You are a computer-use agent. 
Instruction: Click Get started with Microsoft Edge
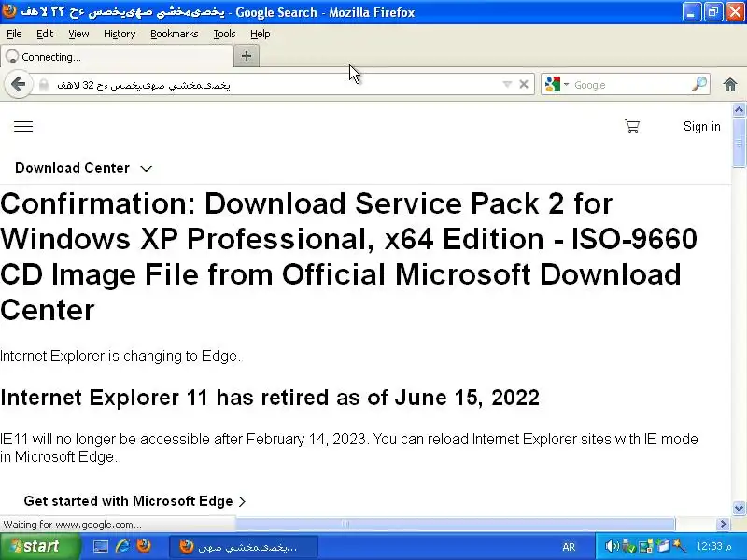134,501
